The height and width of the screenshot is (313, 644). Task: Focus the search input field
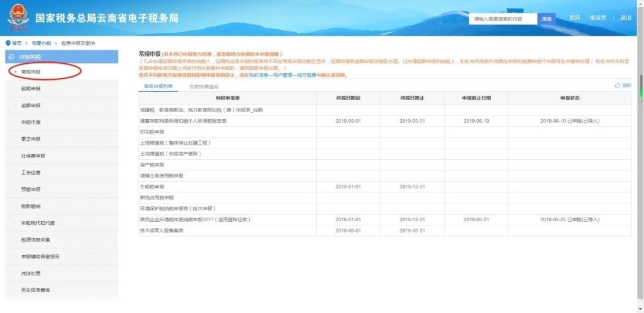[503, 19]
